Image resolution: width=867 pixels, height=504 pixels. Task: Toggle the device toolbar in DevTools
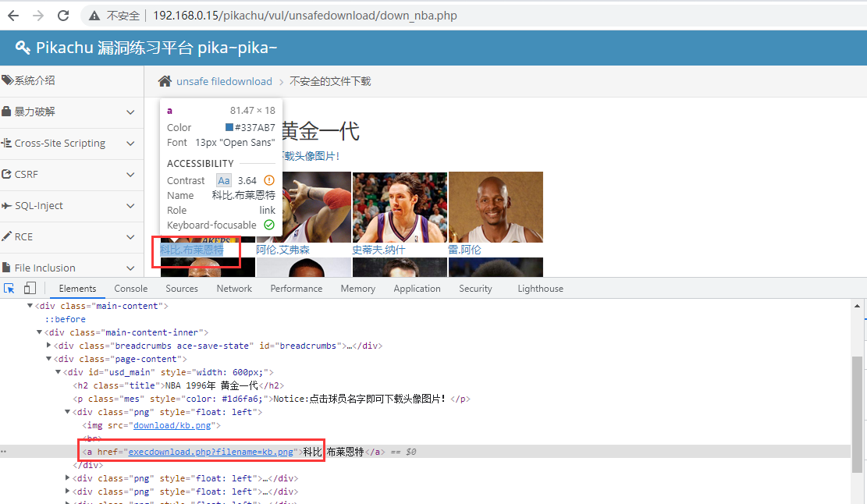pyautogui.click(x=30, y=288)
